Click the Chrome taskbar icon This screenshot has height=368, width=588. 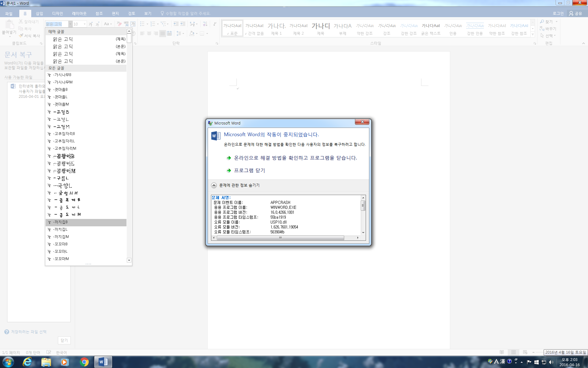[x=84, y=362]
